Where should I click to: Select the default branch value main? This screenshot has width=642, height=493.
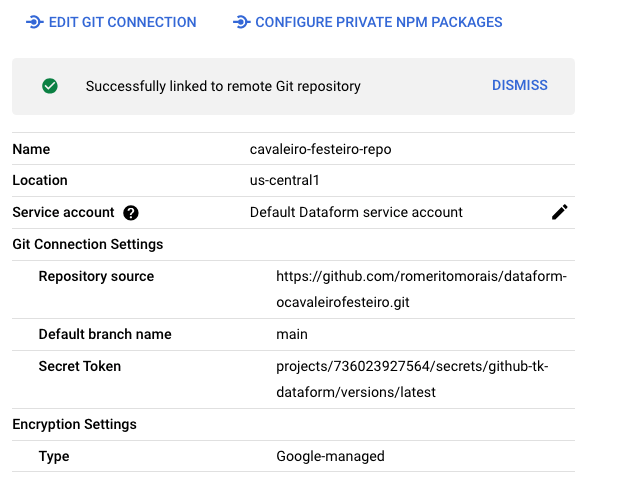292,334
